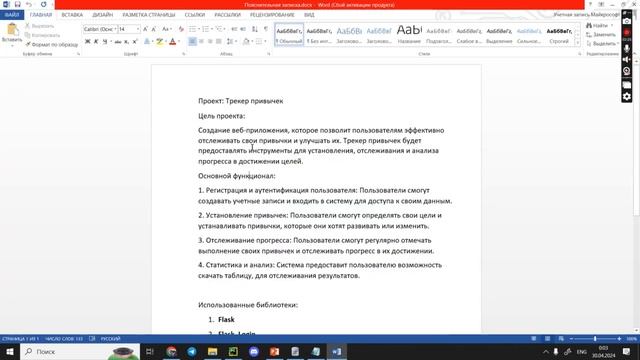This screenshot has height=360, width=640.
Task: Open the bullet list dropdown
Action: [198, 29]
